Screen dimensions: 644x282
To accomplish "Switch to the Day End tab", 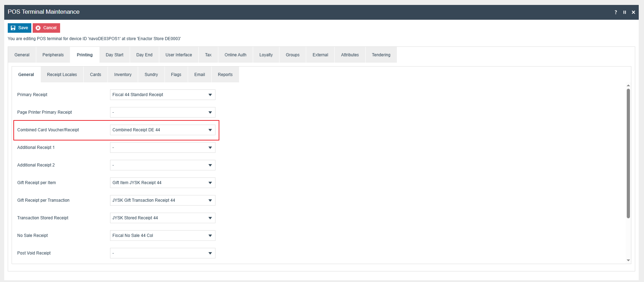I will click(x=144, y=55).
